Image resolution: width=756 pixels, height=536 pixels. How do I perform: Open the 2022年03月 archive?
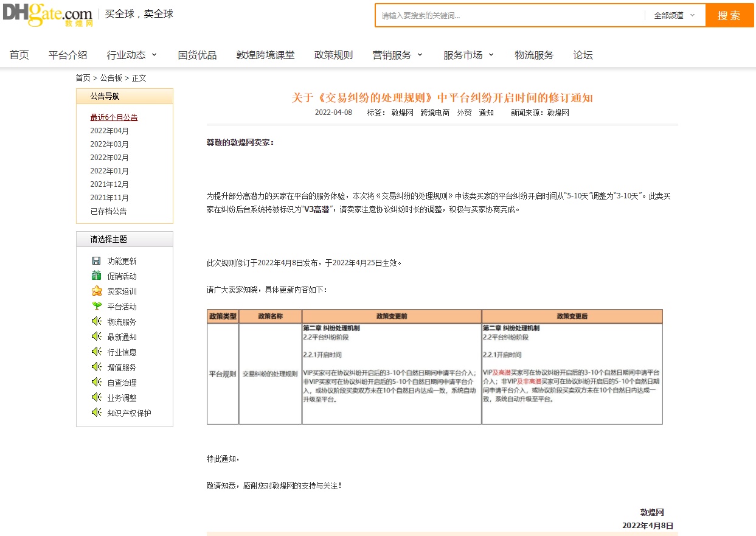tap(109, 144)
